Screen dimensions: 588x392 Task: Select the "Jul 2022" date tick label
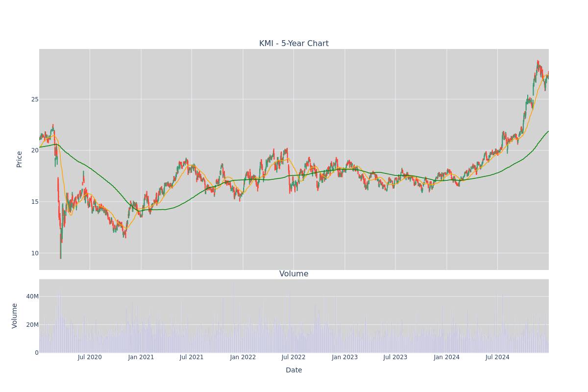tap(294, 357)
